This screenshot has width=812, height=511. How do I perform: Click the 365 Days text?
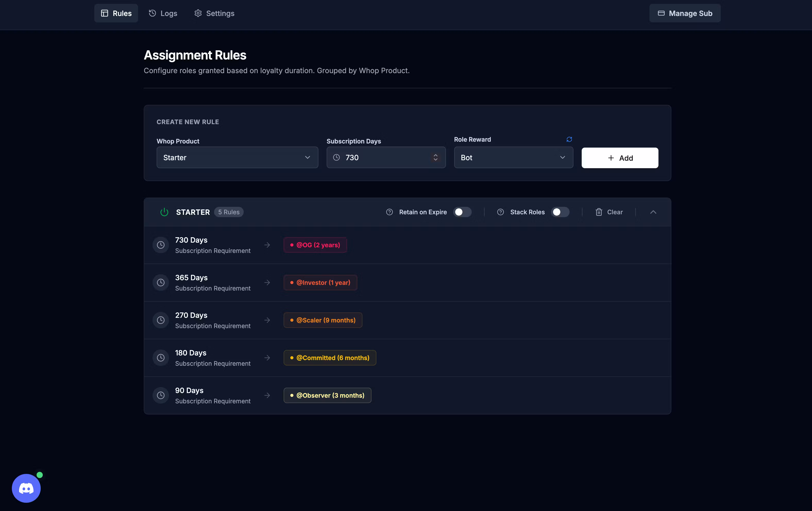coord(191,277)
